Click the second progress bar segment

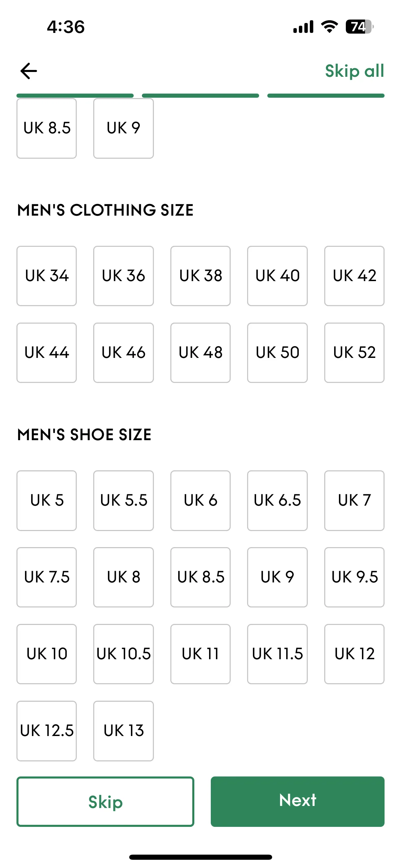[200, 96]
